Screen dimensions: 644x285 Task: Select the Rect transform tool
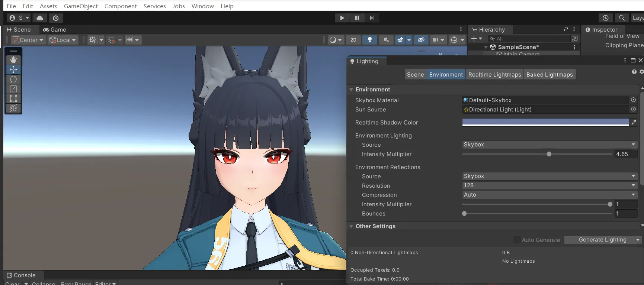tap(13, 98)
